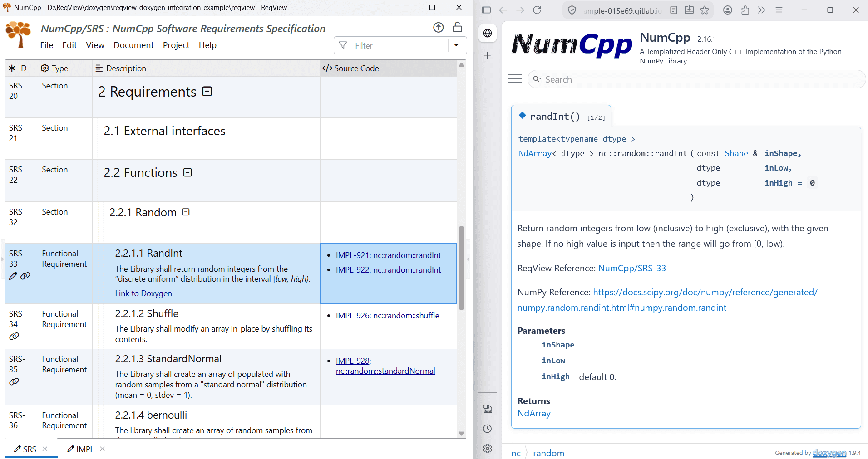
Task: Click the link icon on SRS-35 row
Action: tap(14, 381)
